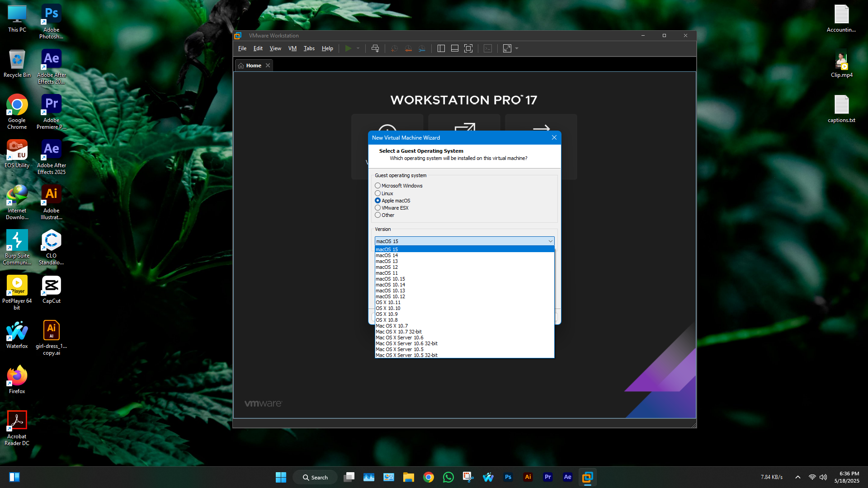Open Windows taskbar Search box
This screenshot has width=868, height=488.
click(x=315, y=477)
